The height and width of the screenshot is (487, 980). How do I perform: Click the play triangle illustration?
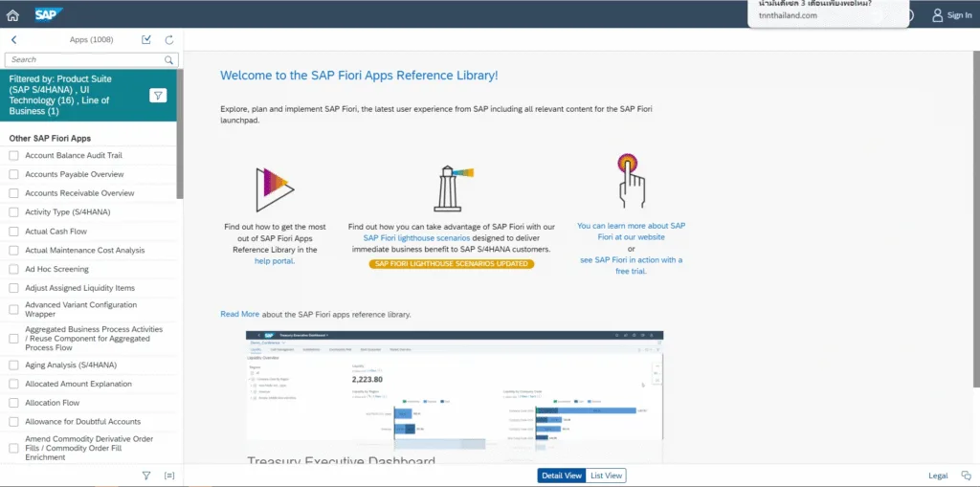click(275, 190)
